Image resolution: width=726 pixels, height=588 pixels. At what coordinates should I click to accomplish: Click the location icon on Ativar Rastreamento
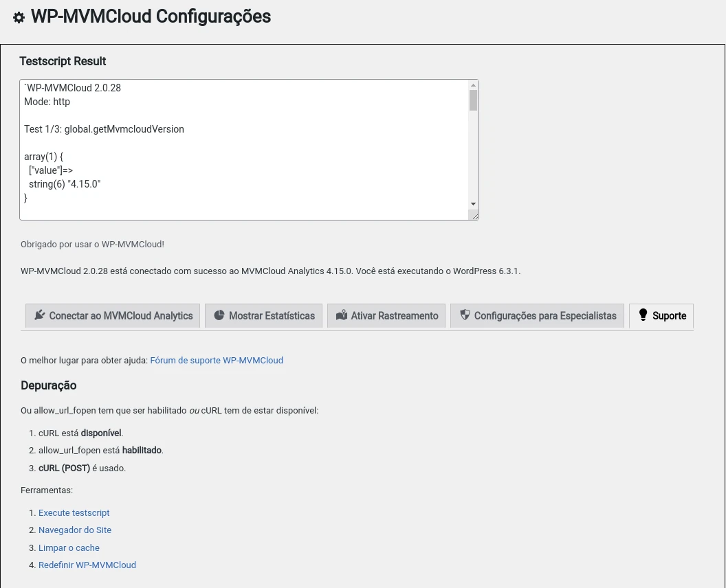[x=342, y=315]
